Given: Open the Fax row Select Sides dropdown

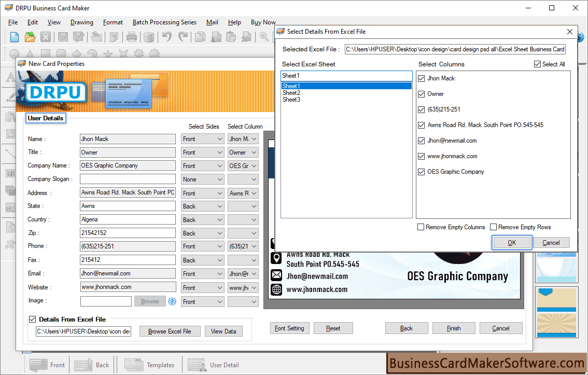Looking at the screenshot, I should [x=203, y=260].
